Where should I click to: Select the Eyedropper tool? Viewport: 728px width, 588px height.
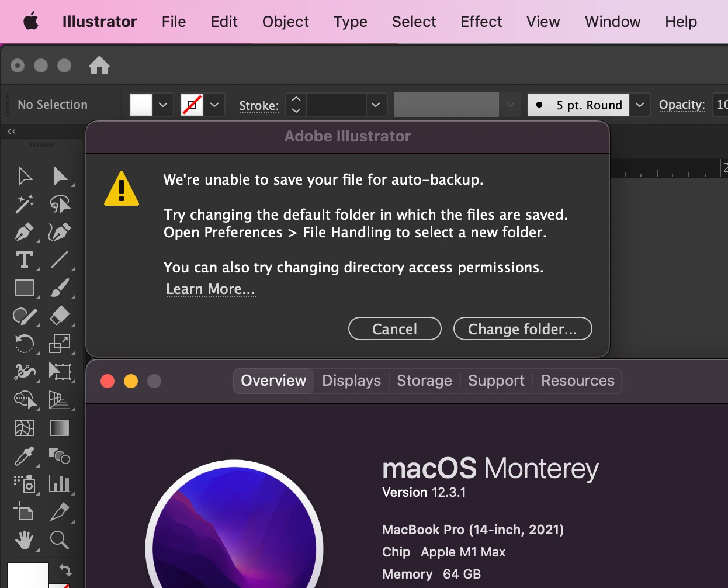25,456
